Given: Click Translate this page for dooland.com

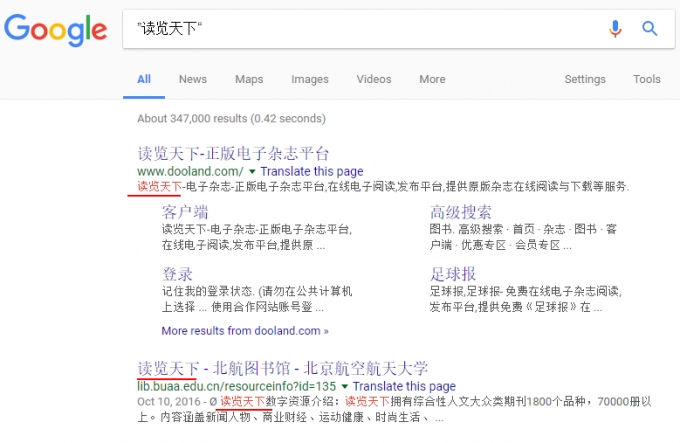Looking at the screenshot, I should (x=312, y=172).
